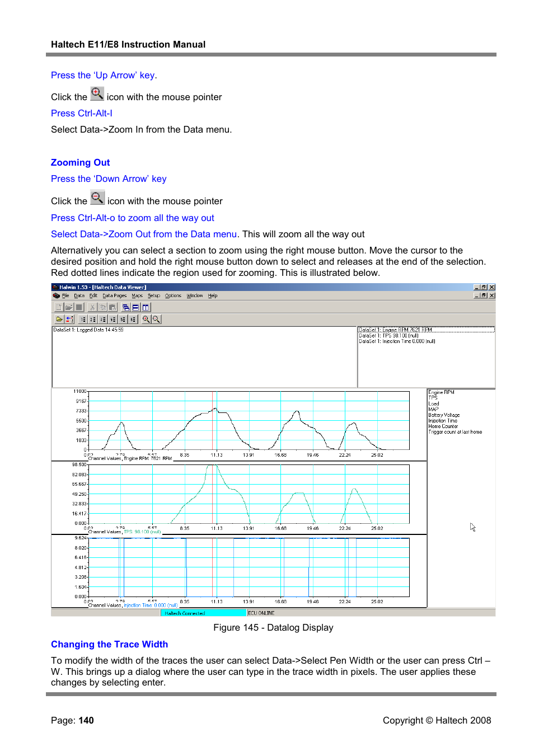
Task: Click 'Channel Values, Engine RPM: 7621 RPM' label
Action: coord(130,458)
